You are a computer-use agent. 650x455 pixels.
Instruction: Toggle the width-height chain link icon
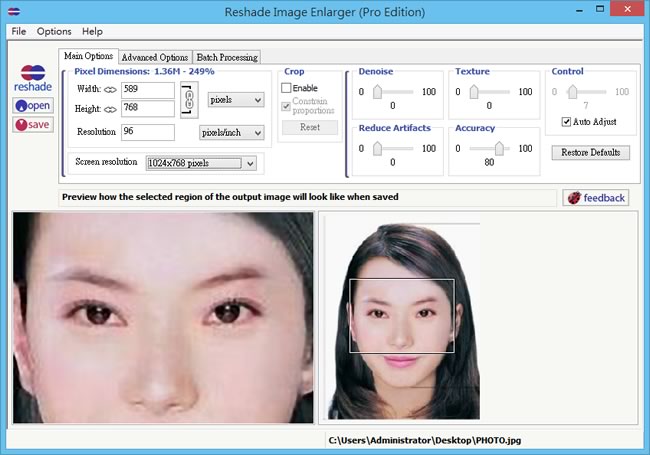(x=189, y=100)
